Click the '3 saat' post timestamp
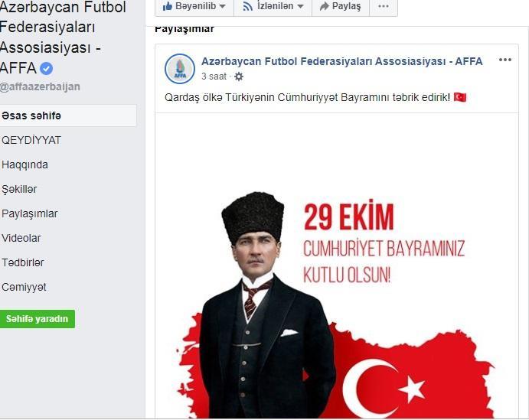529x420 pixels. 214,77
